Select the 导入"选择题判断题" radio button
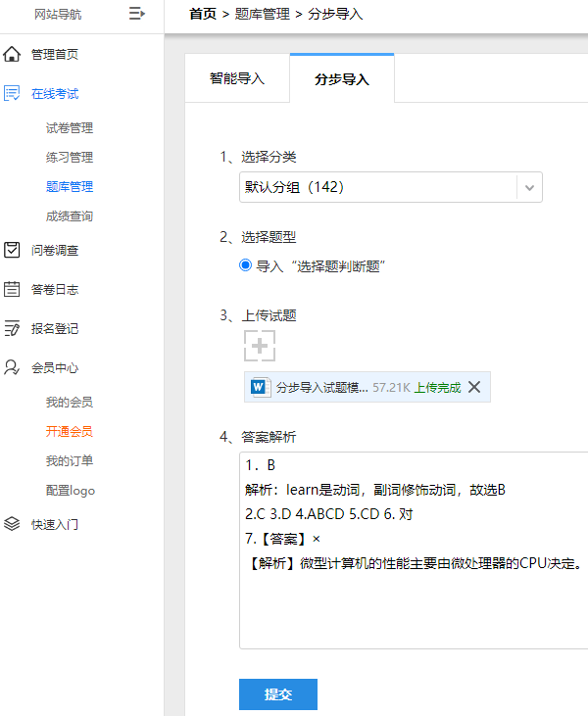The height and width of the screenshot is (716, 588). pyautogui.click(x=245, y=264)
